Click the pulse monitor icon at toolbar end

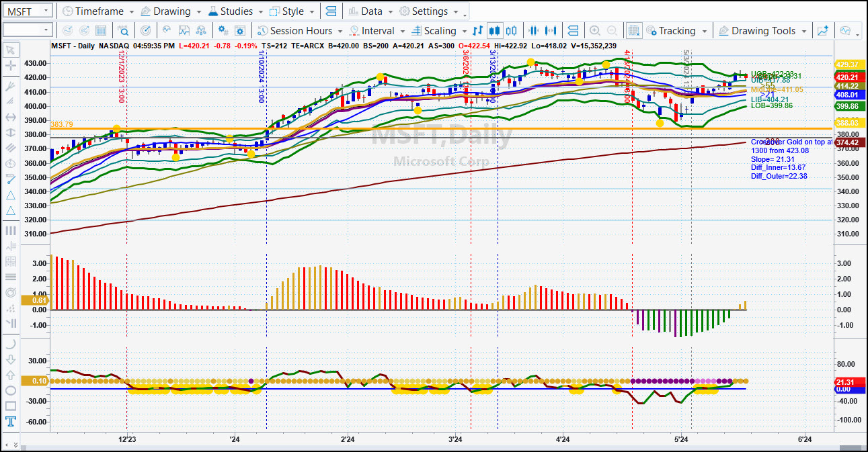click(845, 31)
